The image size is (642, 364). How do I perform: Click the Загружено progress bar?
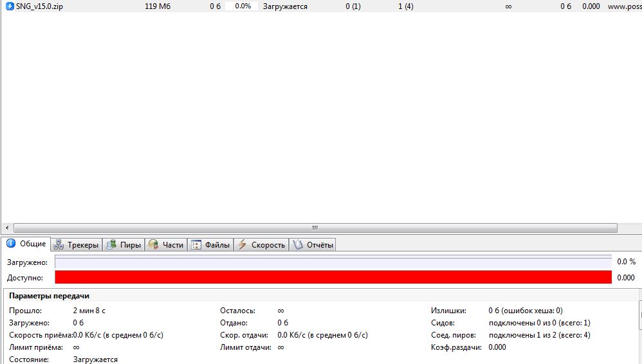click(x=333, y=262)
